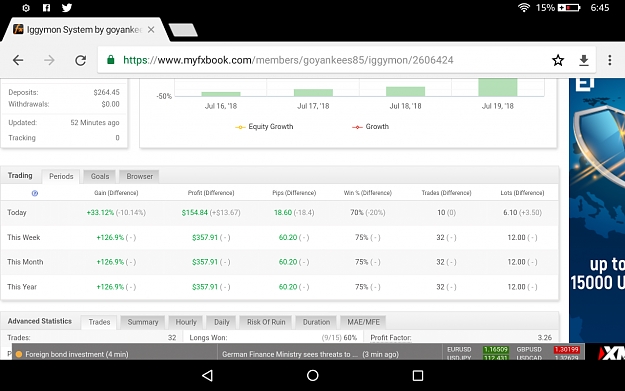
Task: Tap the Android home circle button
Action: (x=312, y=375)
